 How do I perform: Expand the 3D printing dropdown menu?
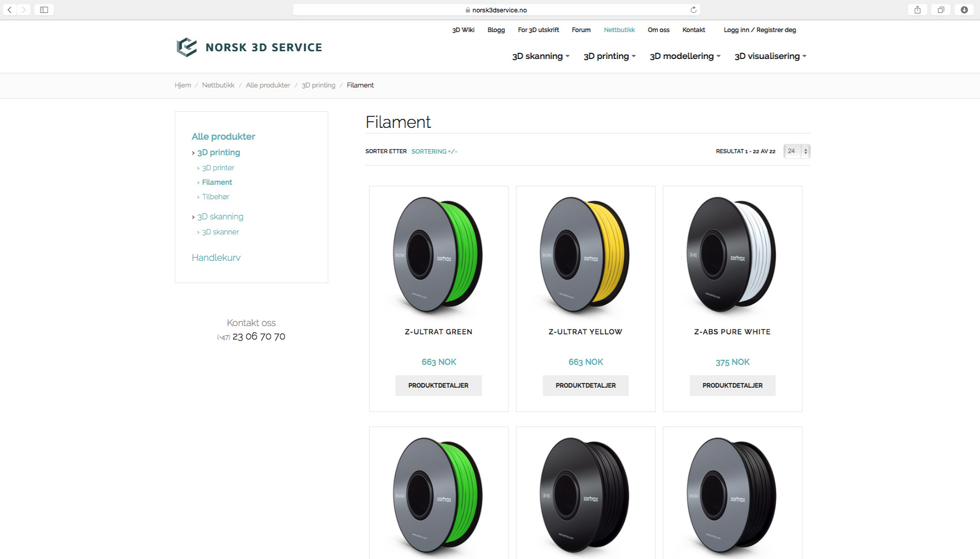[609, 56]
